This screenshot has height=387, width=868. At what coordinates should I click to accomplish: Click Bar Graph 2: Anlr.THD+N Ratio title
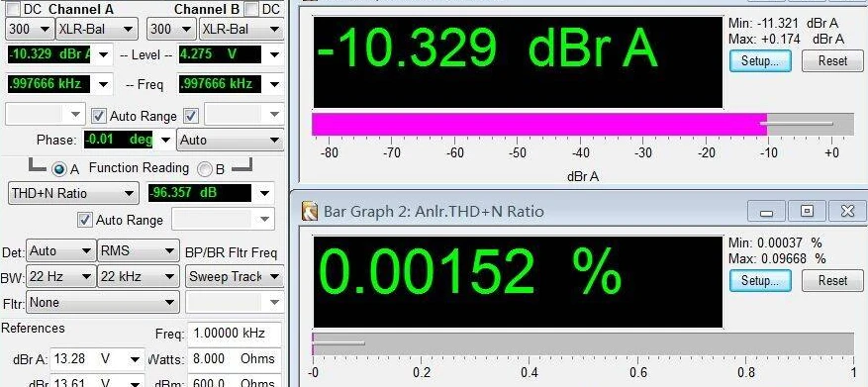point(434,212)
